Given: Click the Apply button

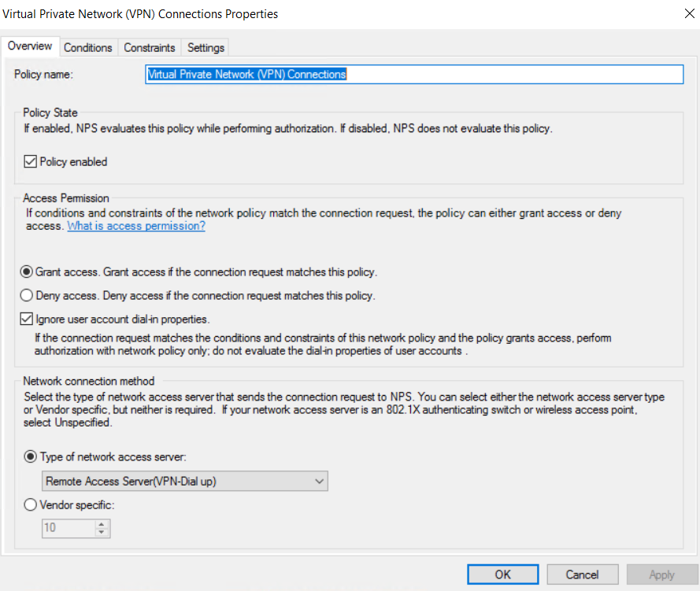Looking at the screenshot, I should point(661,574).
